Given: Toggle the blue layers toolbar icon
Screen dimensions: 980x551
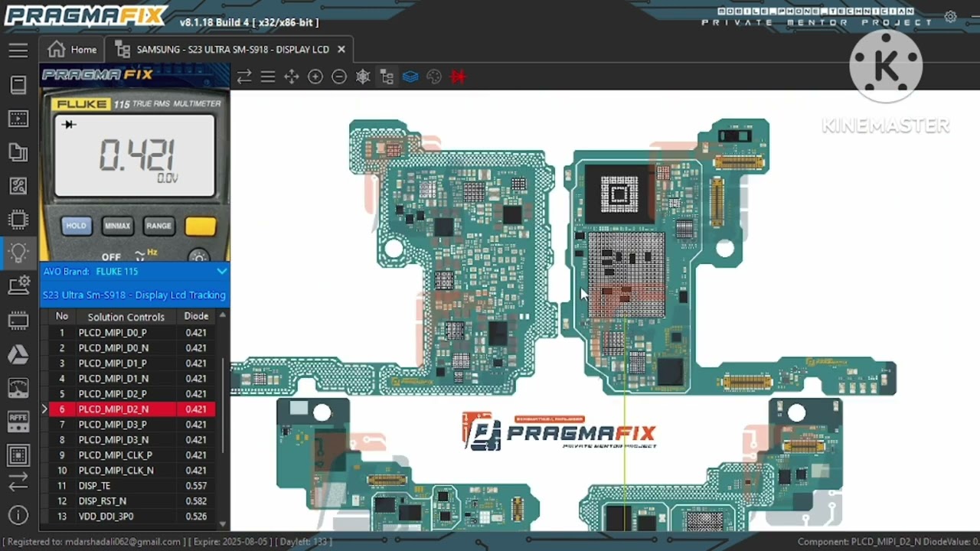Looking at the screenshot, I should [410, 77].
